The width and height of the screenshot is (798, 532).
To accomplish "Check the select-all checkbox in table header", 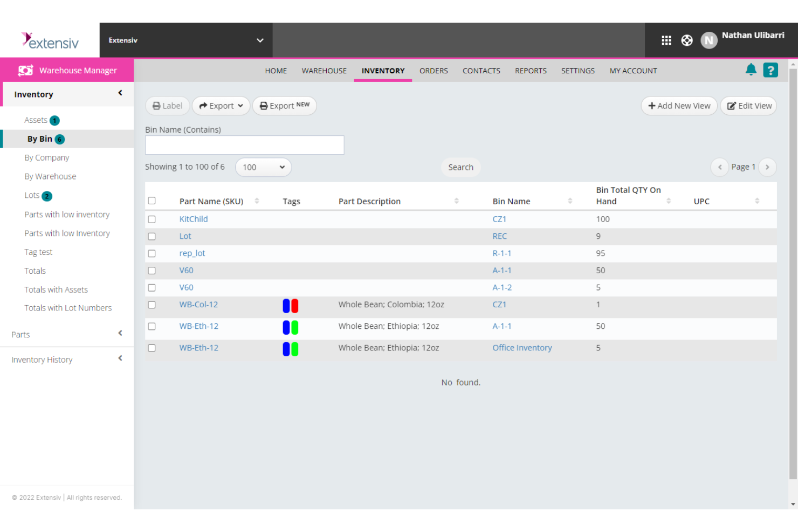I will tap(152, 199).
